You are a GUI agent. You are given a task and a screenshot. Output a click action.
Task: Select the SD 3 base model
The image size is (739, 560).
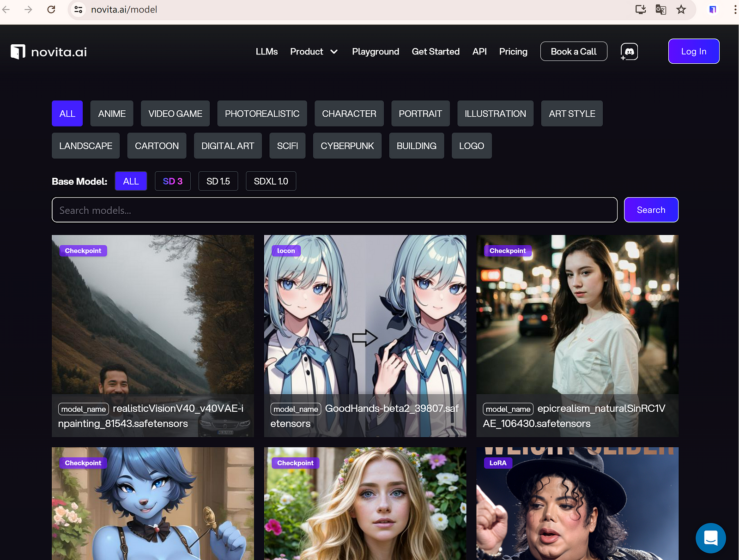click(x=173, y=181)
